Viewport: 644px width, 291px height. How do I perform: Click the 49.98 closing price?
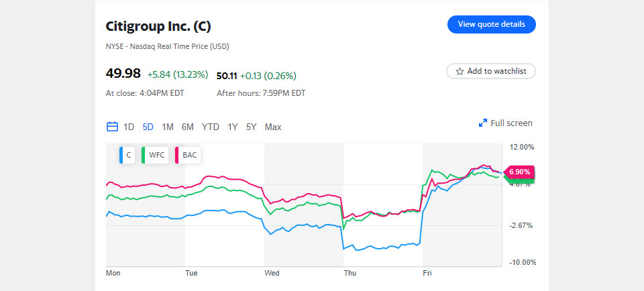click(123, 74)
